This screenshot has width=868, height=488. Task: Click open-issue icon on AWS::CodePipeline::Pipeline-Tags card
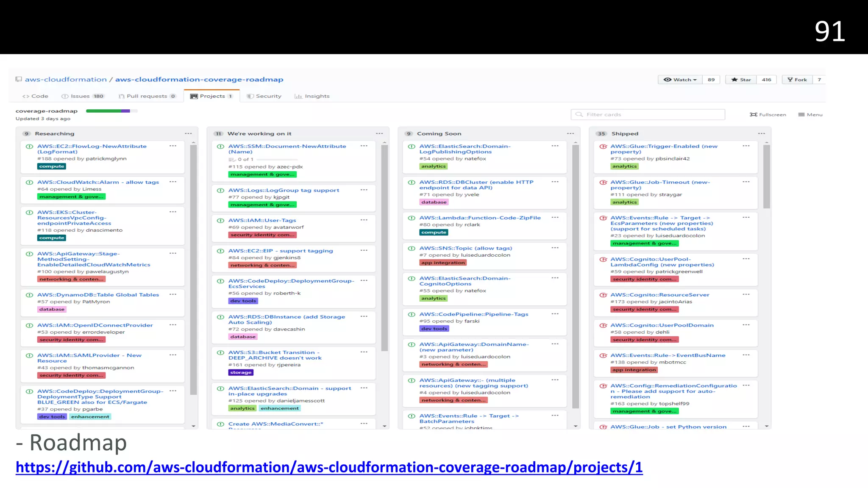click(412, 315)
